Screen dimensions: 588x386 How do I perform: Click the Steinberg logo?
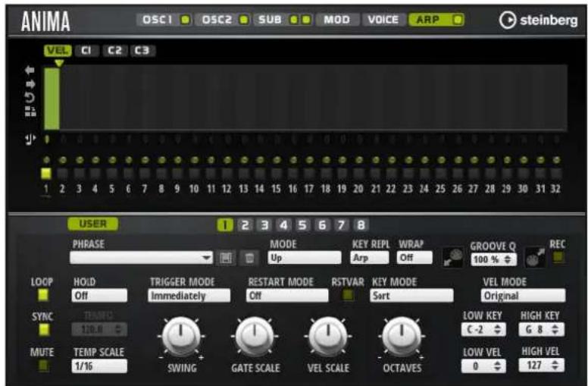tap(538, 20)
